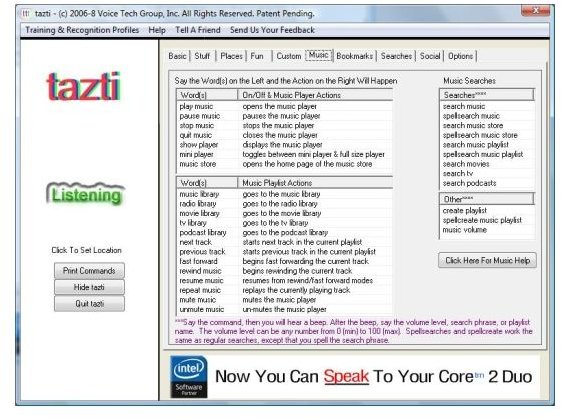Click the Quit tazti button
The image size is (562, 418).
[89, 304]
